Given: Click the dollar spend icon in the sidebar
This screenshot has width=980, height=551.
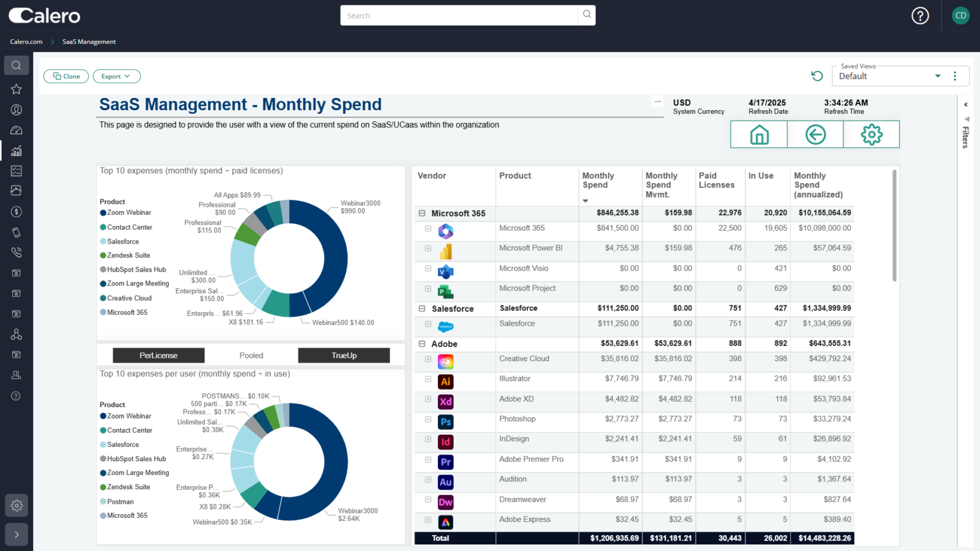Looking at the screenshot, I should [17, 211].
